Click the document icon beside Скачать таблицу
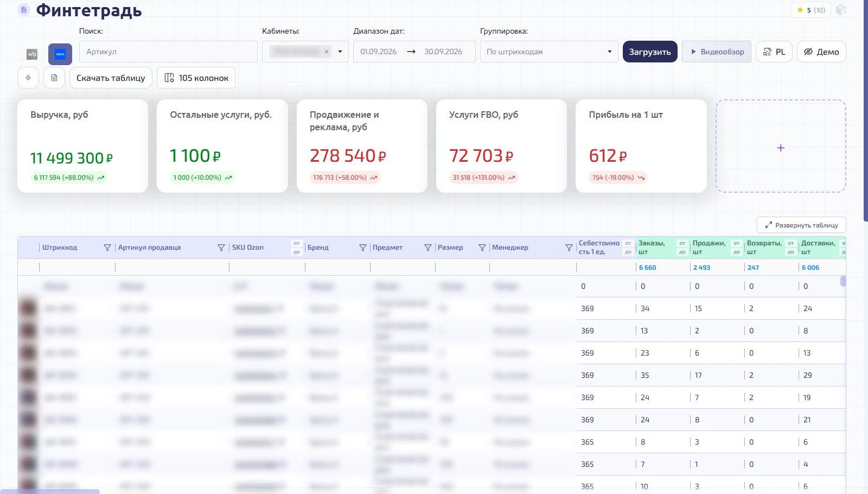868x494 pixels. pyautogui.click(x=54, y=78)
